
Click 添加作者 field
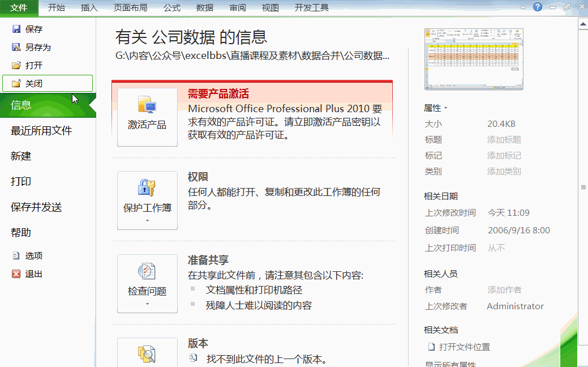click(x=504, y=290)
